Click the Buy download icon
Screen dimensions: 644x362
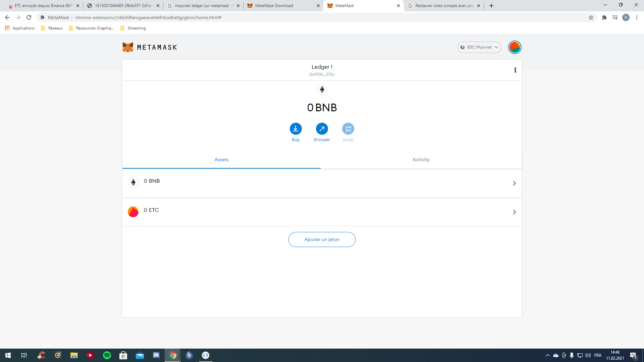(x=296, y=129)
